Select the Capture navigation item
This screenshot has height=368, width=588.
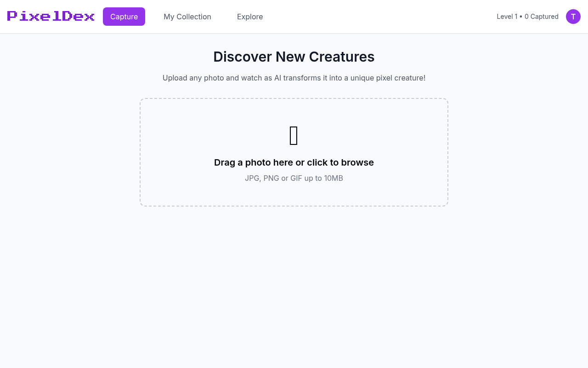[124, 17]
